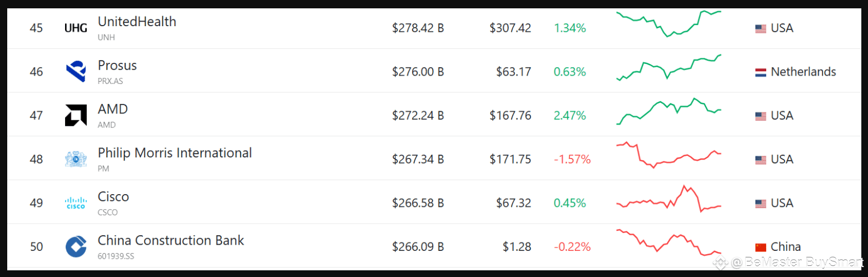
Task: Click the $272.24 B market cap value
Action: [x=418, y=116]
